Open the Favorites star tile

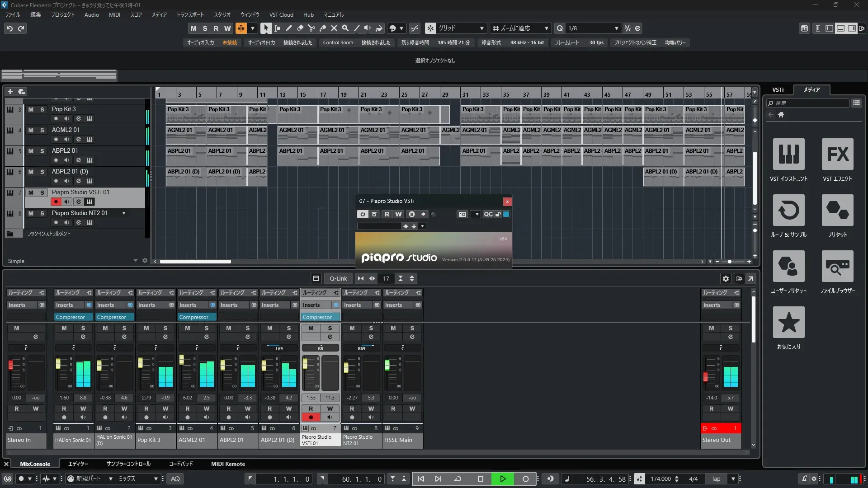(788, 323)
